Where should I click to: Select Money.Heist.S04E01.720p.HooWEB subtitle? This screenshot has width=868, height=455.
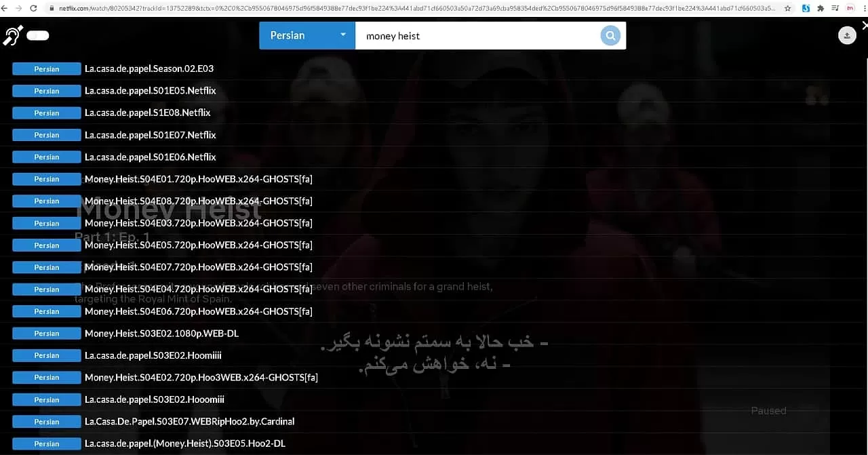point(199,179)
